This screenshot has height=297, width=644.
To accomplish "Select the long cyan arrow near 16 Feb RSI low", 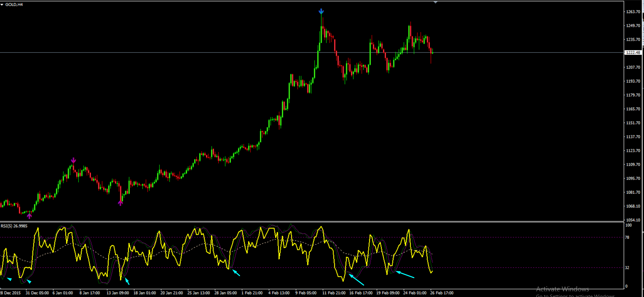I will coord(356,280).
